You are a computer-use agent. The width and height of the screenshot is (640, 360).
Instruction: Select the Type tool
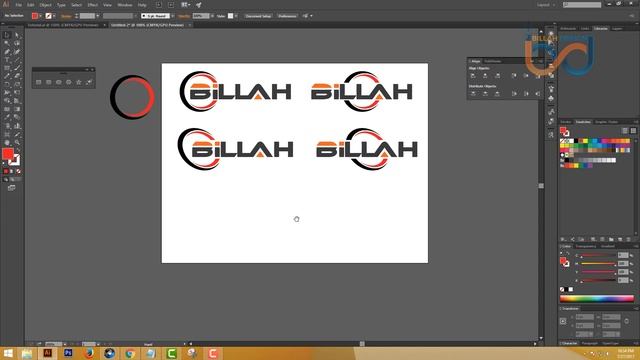7,60
